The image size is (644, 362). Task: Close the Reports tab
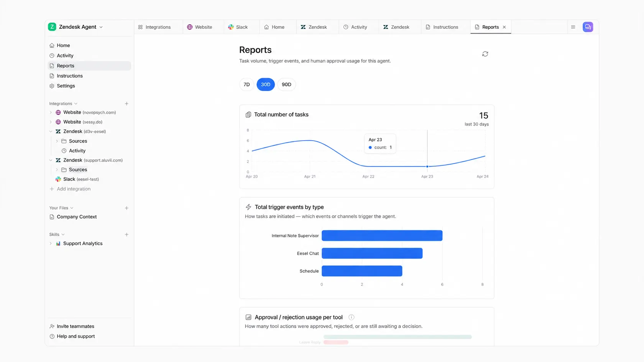tap(504, 27)
